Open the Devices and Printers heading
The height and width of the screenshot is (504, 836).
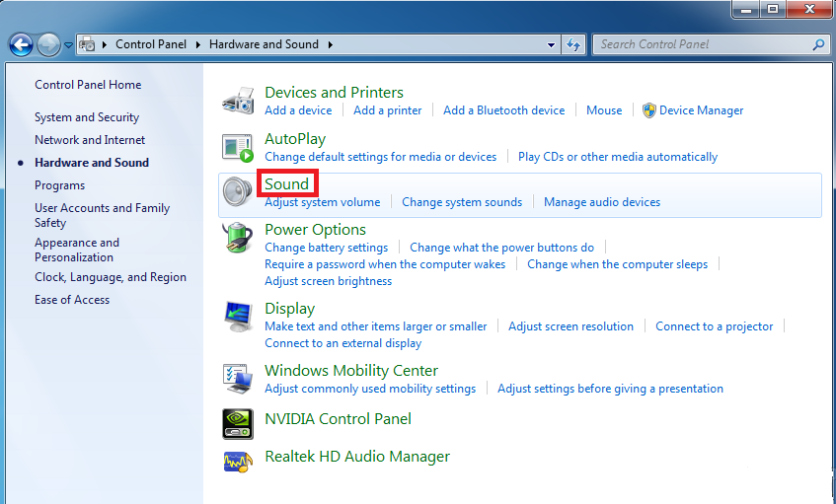coord(334,92)
